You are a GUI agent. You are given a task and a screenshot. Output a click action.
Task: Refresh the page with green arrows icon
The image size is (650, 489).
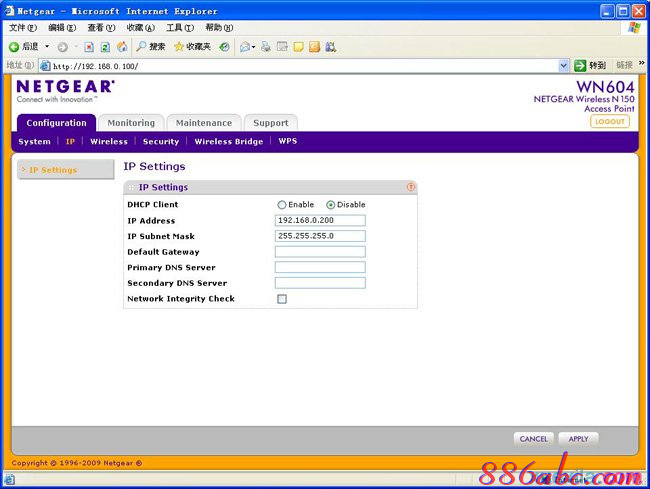(x=106, y=47)
